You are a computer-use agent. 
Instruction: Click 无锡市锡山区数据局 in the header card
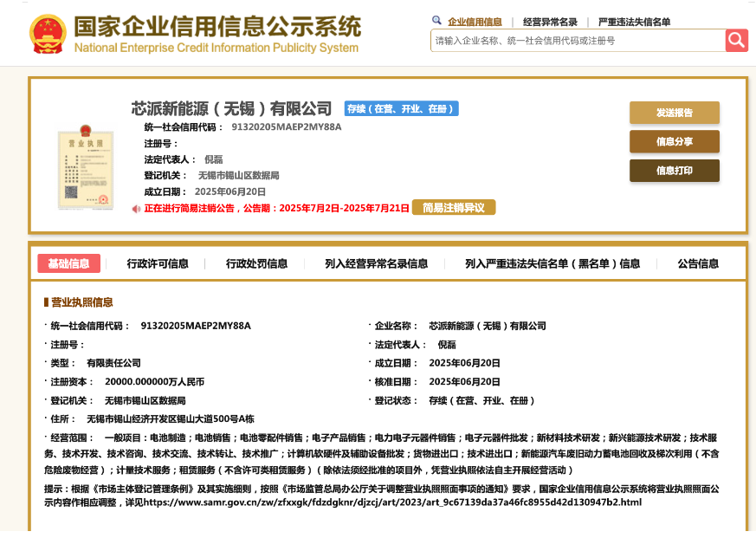tap(239, 175)
